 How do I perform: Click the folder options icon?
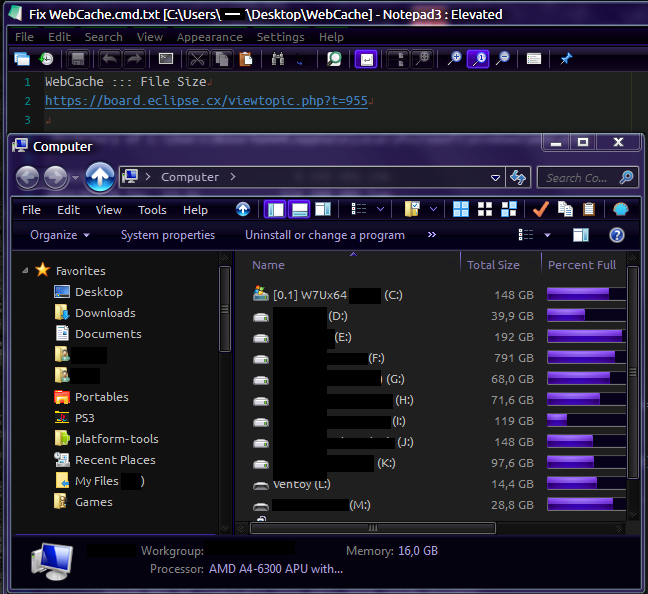[412, 209]
